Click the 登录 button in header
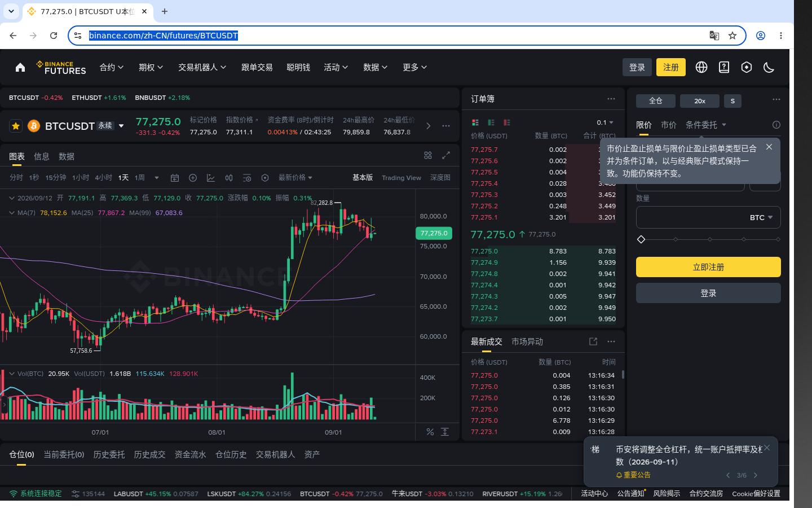This screenshot has height=508, width=812. (637, 67)
